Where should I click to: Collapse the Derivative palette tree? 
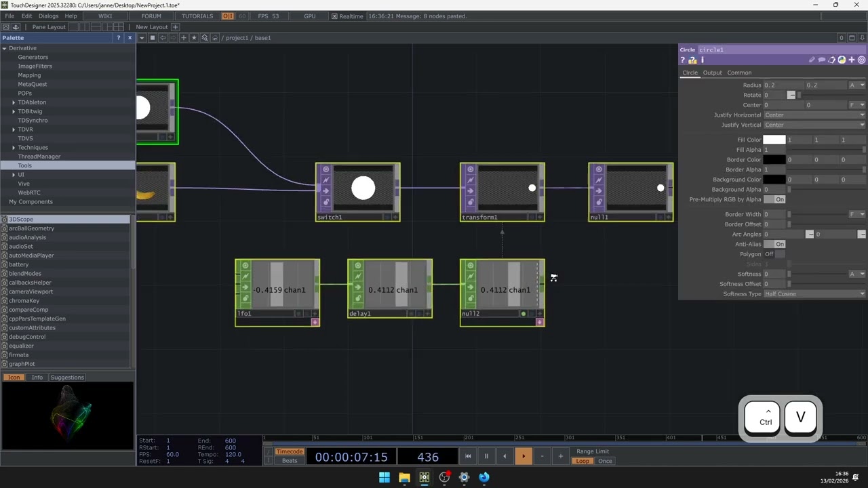[x=4, y=48]
